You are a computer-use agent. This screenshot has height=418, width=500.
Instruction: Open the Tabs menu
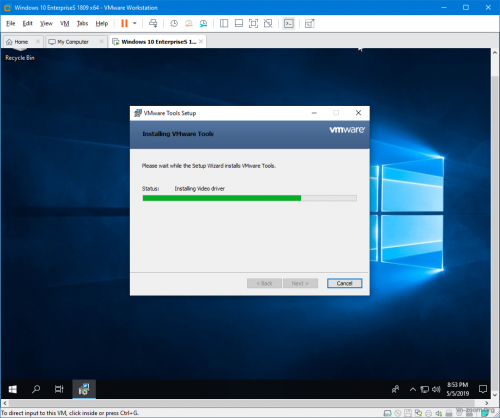pyautogui.click(x=82, y=23)
